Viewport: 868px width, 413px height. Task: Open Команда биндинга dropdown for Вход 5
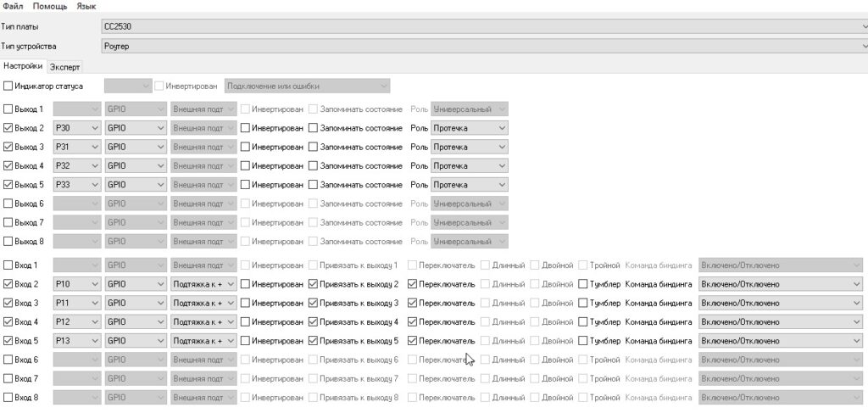pyautogui.click(x=779, y=340)
